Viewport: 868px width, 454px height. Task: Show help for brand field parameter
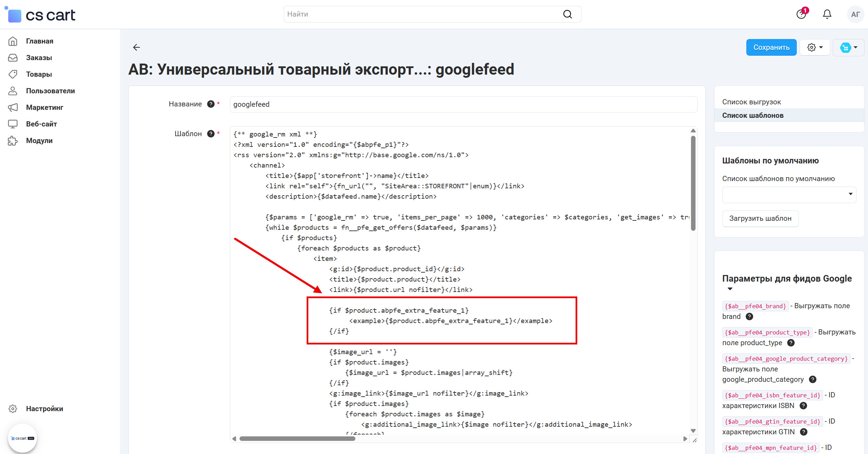pyautogui.click(x=749, y=316)
